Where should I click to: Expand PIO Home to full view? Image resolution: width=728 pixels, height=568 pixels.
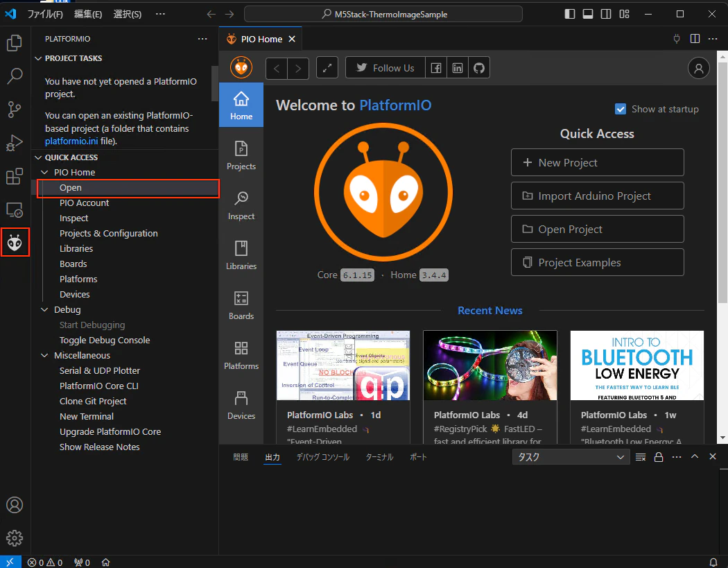pos(327,68)
